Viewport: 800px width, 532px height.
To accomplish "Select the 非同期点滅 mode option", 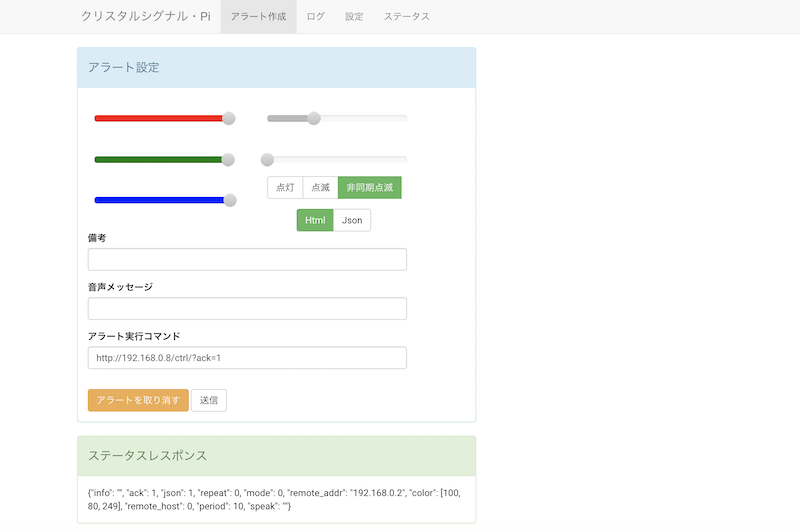I will pos(370,187).
